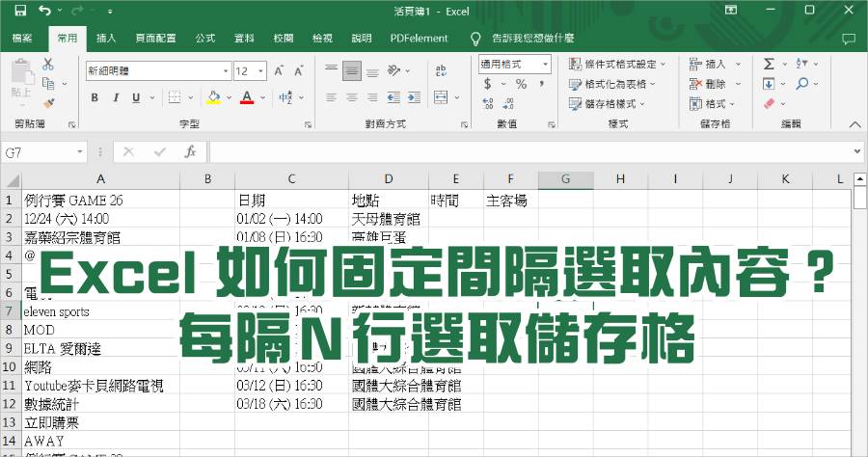Apply percent style

pos(521,84)
